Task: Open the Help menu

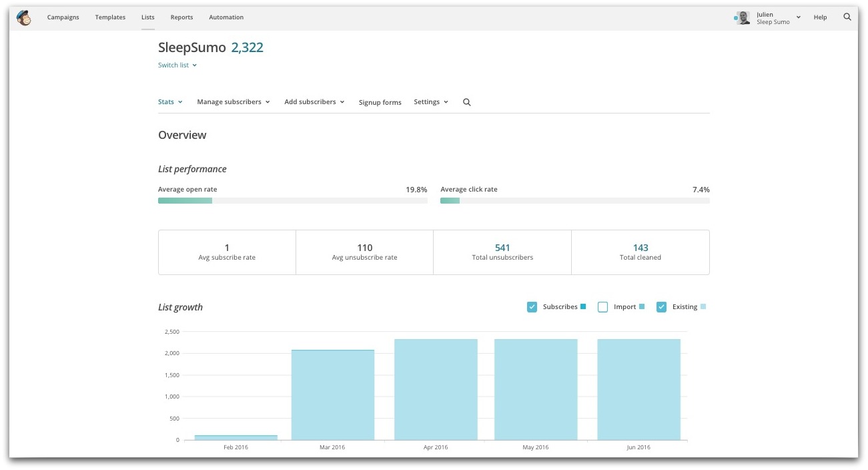Action: point(820,17)
